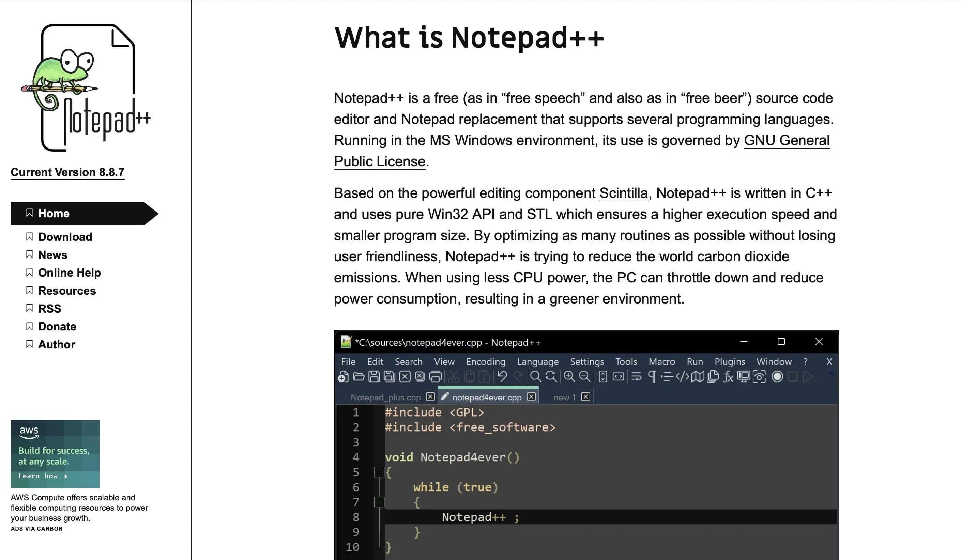The width and height of the screenshot is (961, 560).
Task: Close the new 1 tab
Action: [x=586, y=396]
